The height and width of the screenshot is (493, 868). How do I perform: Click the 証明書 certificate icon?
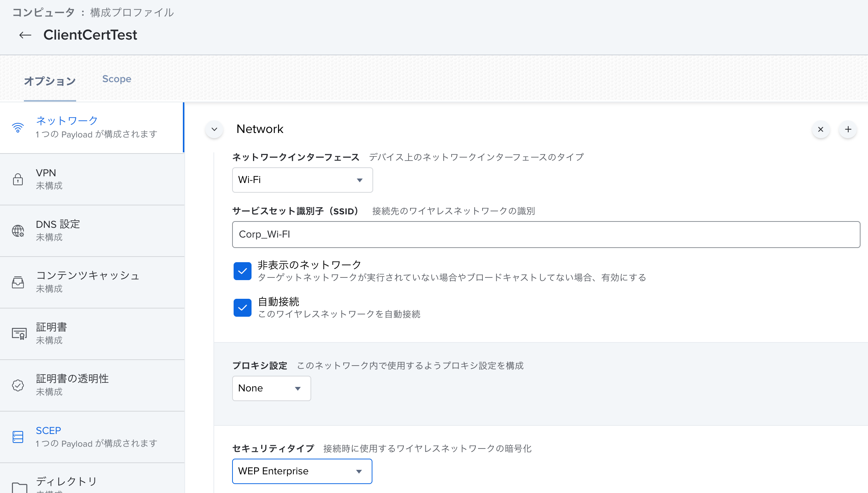pyautogui.click(x=19, y=334)
